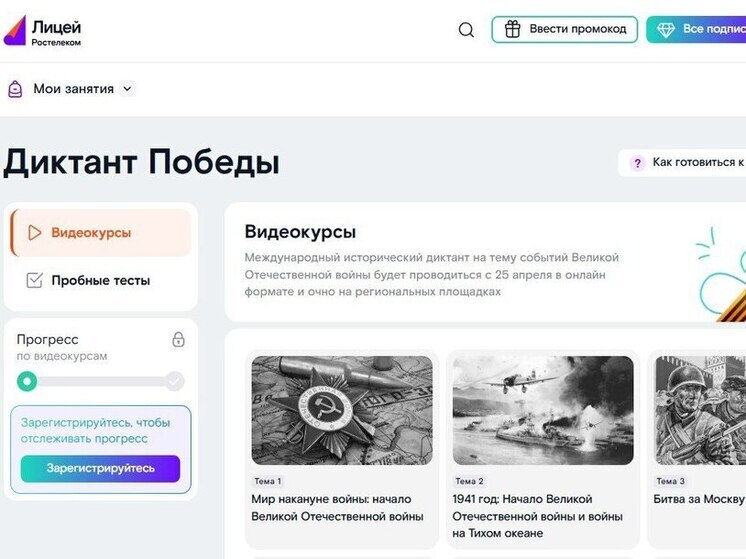Click the diamond subscription icon
The image size is (746, 559).
point(666,30)
